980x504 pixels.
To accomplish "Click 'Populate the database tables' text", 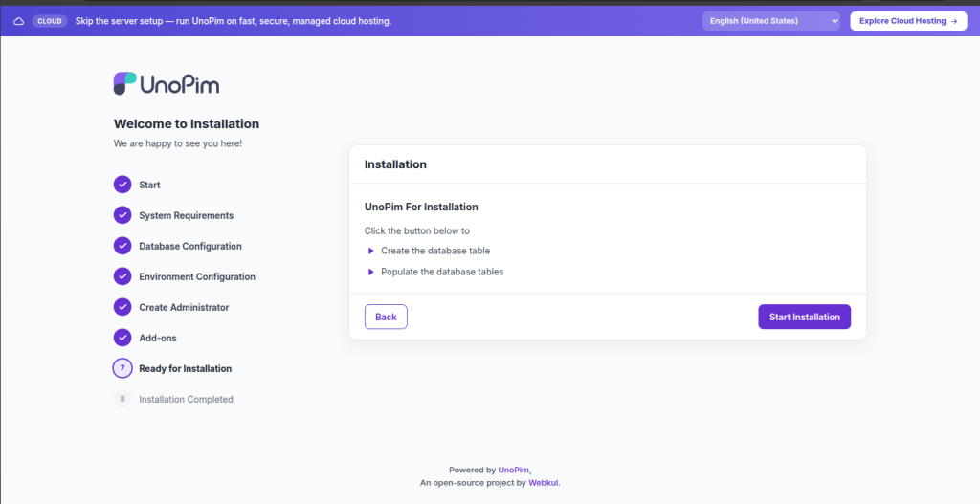I will 442,272.
